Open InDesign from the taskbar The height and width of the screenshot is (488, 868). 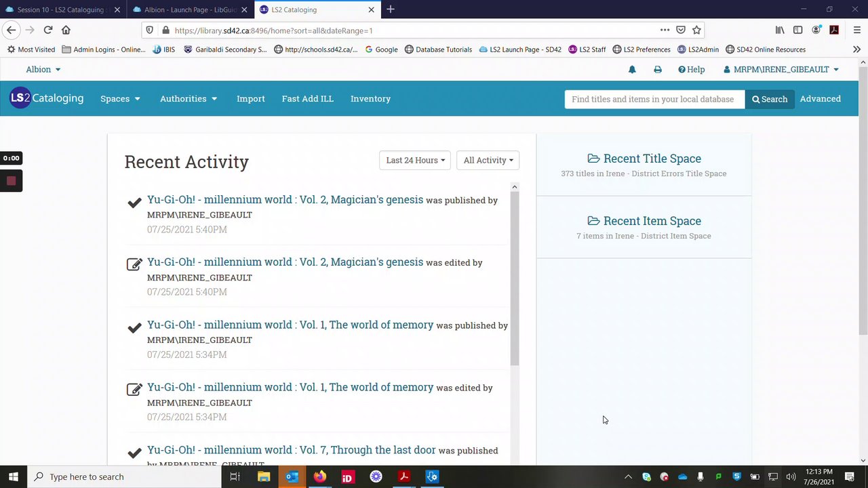point(347,477)
